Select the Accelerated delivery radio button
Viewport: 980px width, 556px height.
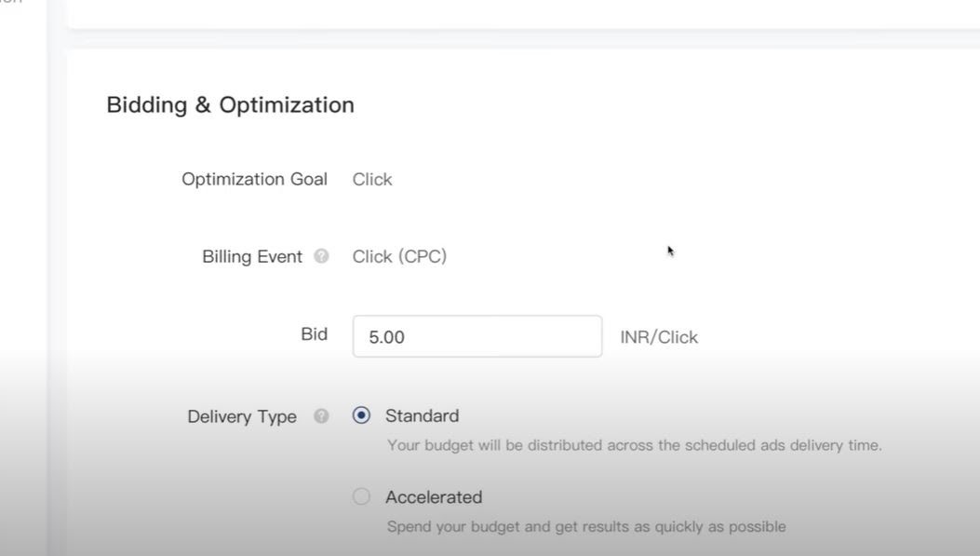[361, 496]
